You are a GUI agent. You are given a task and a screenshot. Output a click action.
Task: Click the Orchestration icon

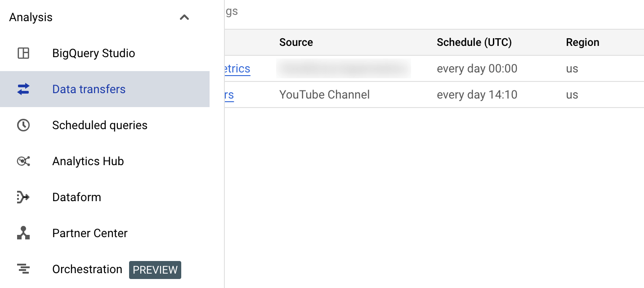[23, 269]
